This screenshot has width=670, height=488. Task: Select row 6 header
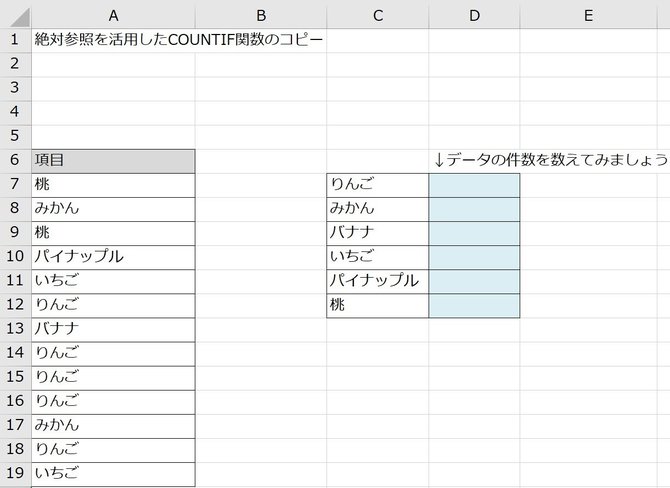pos(15,160)
